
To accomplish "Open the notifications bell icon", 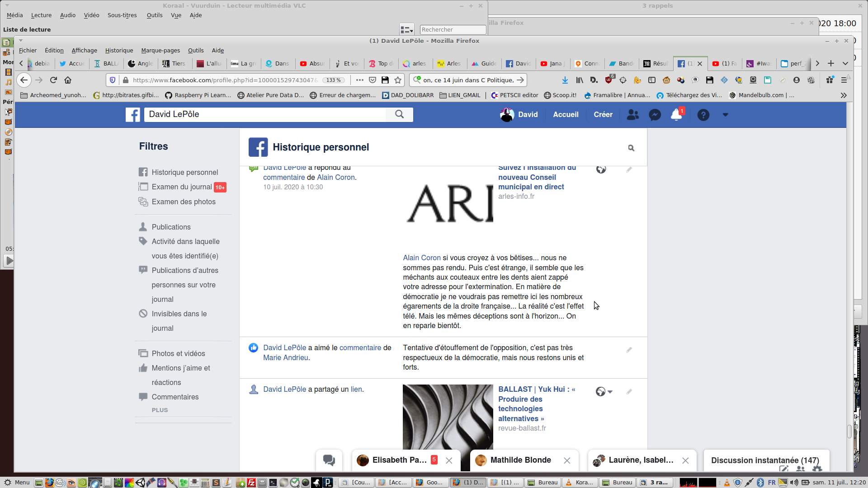I will (x=676, y=115).
